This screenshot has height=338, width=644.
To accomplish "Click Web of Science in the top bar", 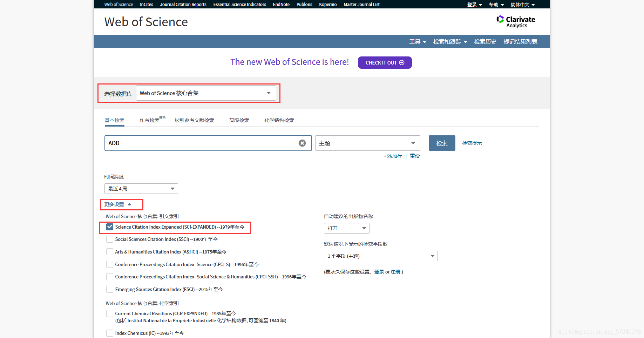I will [x=118, y=5].
